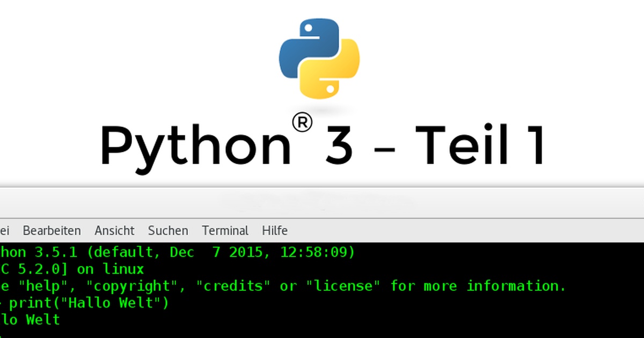The image size is (644, 338).
Task: Open the Suchen menu
Action: click(x=167, y=230)
